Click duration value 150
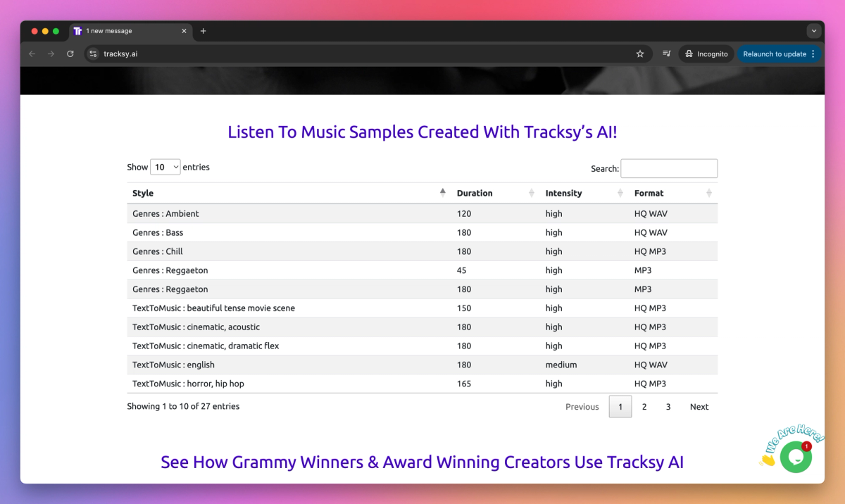This screenshot has height=504, width=845. (x=464, y=308)
